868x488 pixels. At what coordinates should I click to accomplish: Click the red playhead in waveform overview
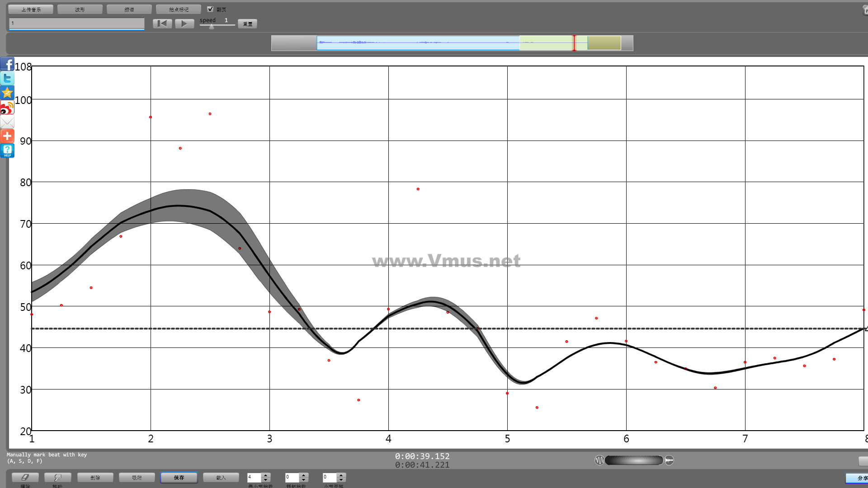(x=574, y=43)
